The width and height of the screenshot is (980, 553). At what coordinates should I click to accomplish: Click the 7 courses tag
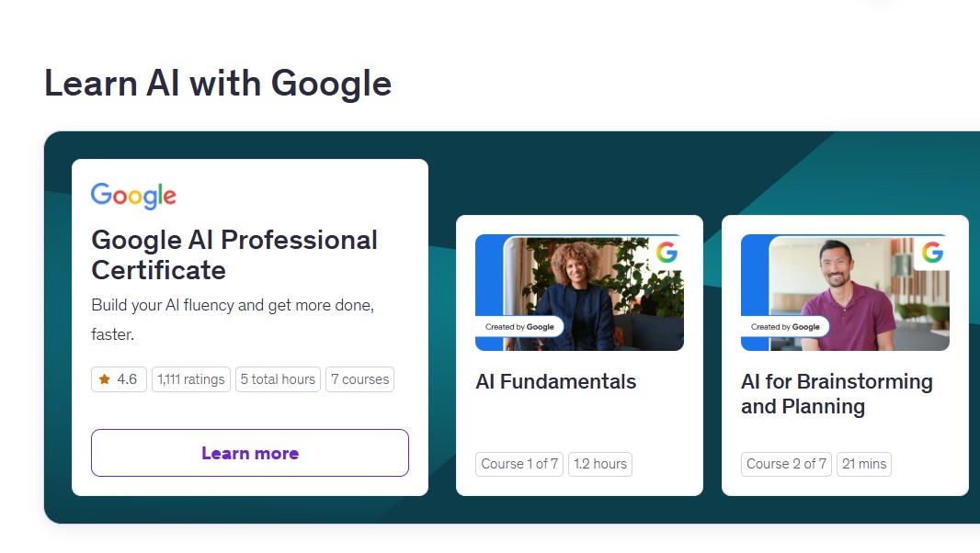(x=359, y=379)
